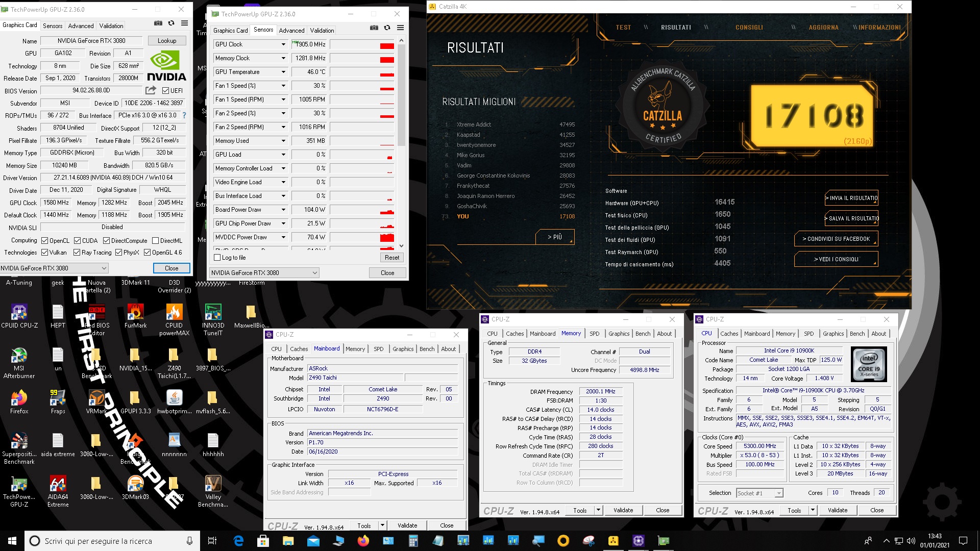This screenshot has height=551, width=980.
Task: Open AGGIORNA tab in Catzilla
Action: [x=823, y=28]
